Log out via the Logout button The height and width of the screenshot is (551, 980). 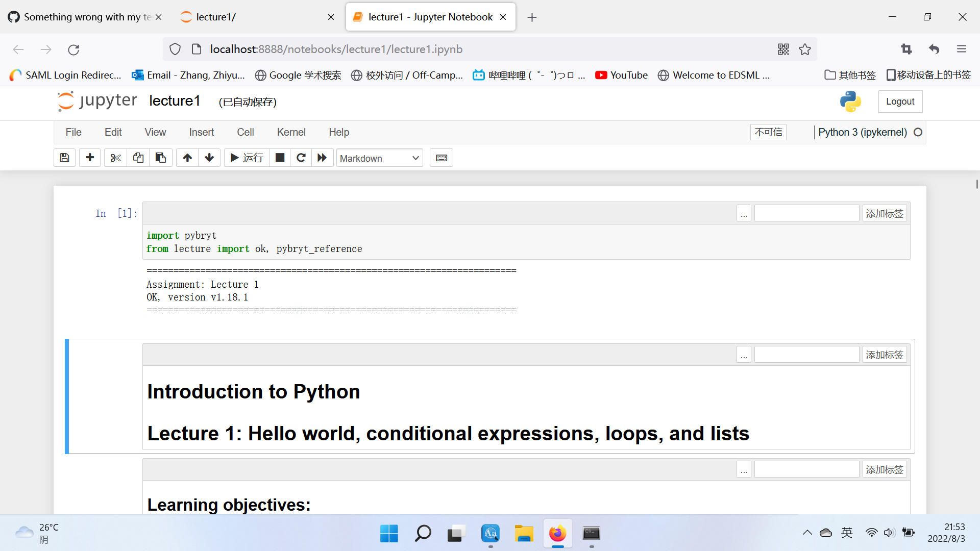pos(900,102)
